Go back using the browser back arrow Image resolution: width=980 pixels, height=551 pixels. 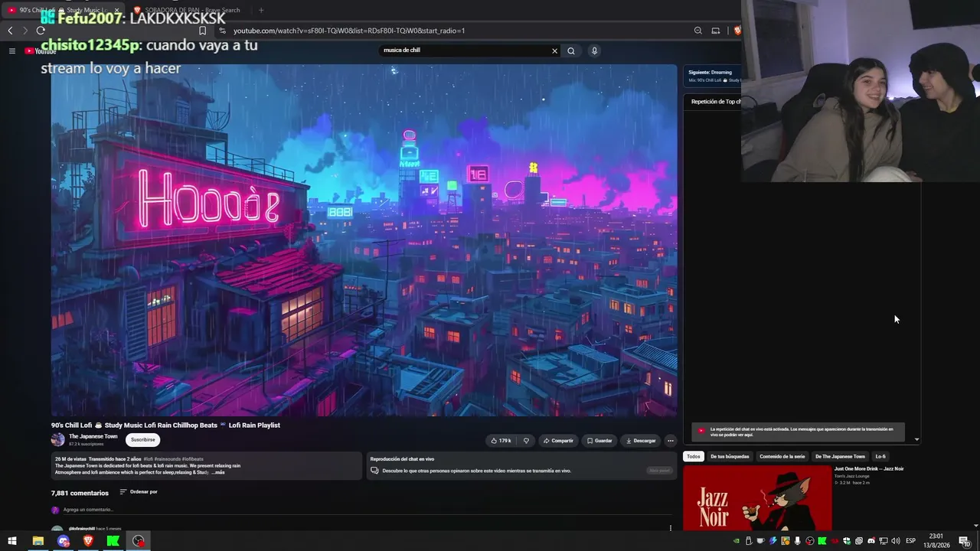[10, 31]
